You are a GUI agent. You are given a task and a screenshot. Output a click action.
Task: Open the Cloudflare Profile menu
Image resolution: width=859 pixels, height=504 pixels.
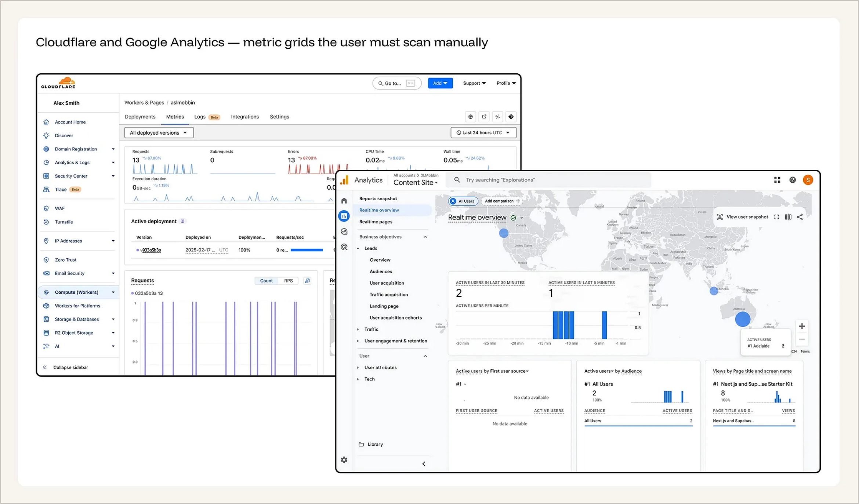pyautogui.click(x=506, y=83)
